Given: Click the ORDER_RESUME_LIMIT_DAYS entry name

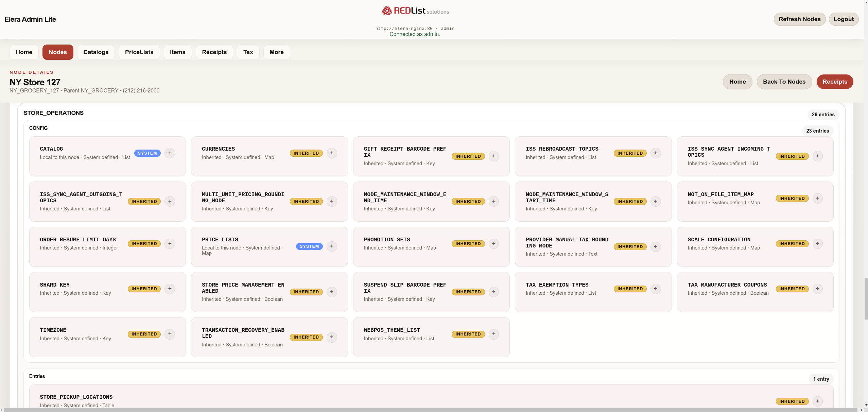Looking at the screenshot, I should pos(78,240).
